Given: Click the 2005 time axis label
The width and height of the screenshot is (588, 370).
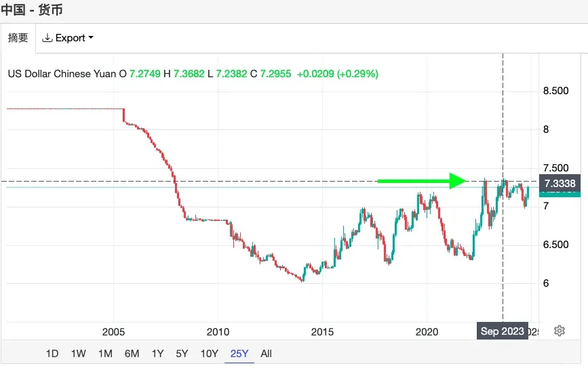Looking at the screenshot, I should [114, 332].
